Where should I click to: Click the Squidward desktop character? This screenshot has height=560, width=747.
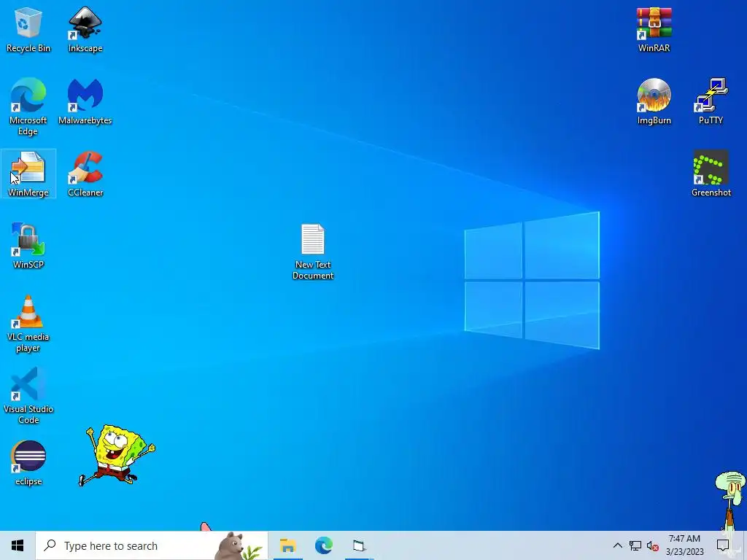[731, 500]
